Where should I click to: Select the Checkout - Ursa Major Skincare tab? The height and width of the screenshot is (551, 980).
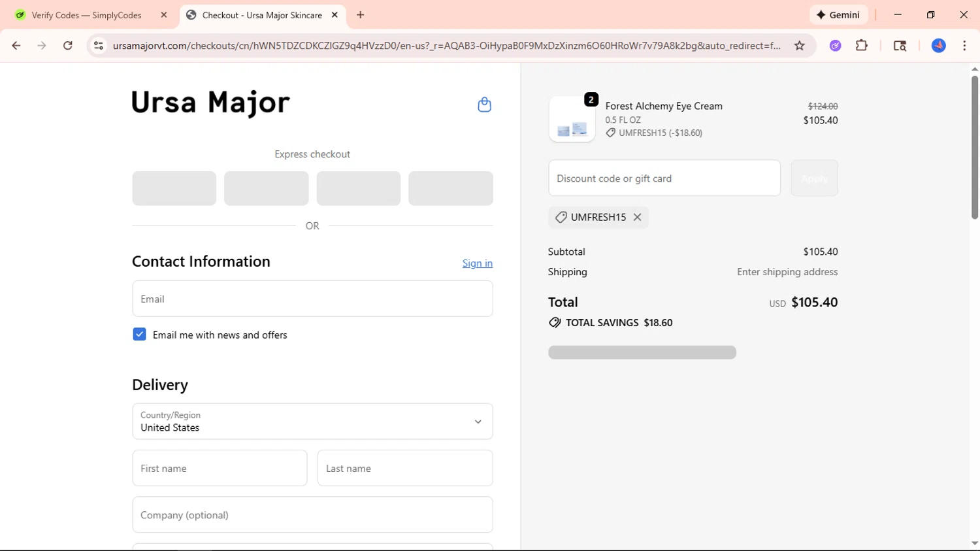pos(263,15)
